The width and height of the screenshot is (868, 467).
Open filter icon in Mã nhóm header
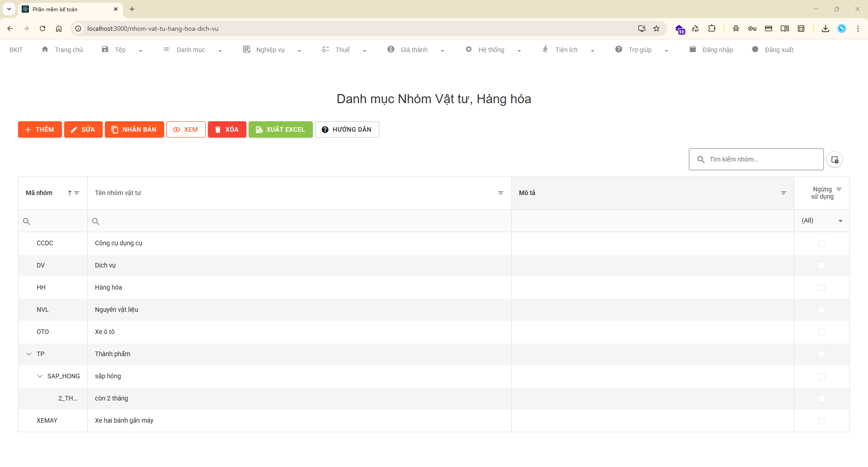[77, 193]
